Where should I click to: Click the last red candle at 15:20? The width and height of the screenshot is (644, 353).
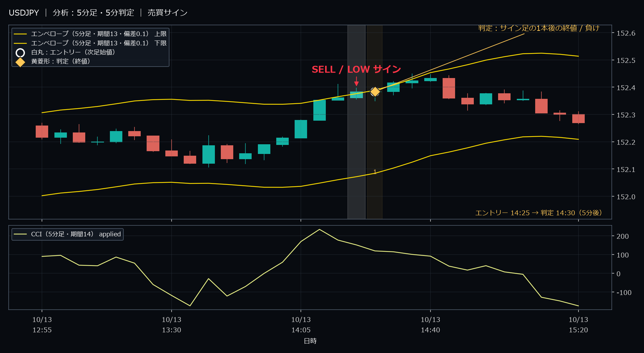(x=578, y=119)
